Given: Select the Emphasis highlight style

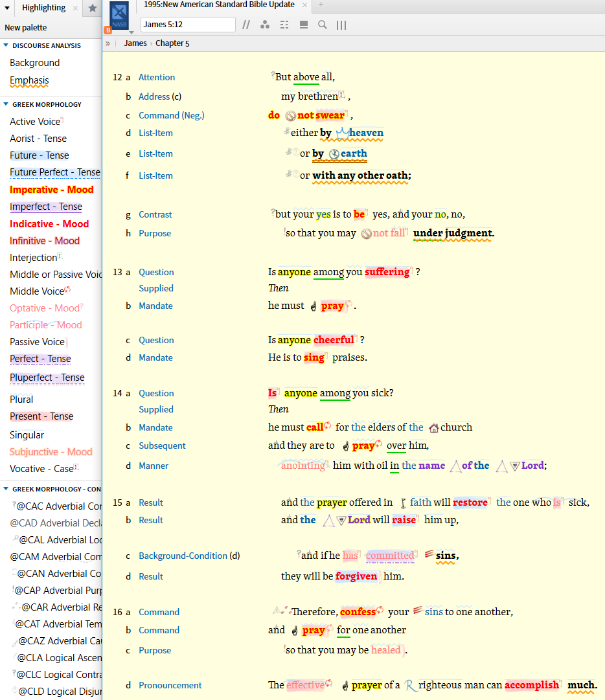Looking at the screenshot, I should [x=29, y=80].
